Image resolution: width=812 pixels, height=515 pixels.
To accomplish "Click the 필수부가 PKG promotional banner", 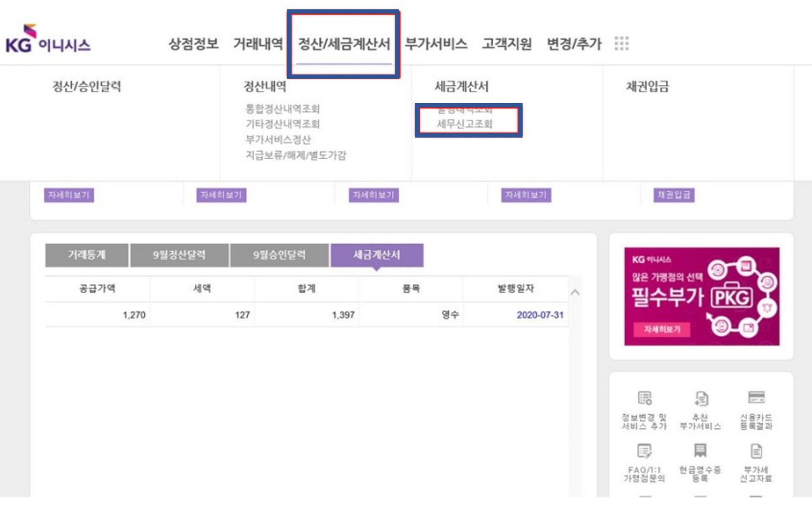I will [x=702, y=297].
